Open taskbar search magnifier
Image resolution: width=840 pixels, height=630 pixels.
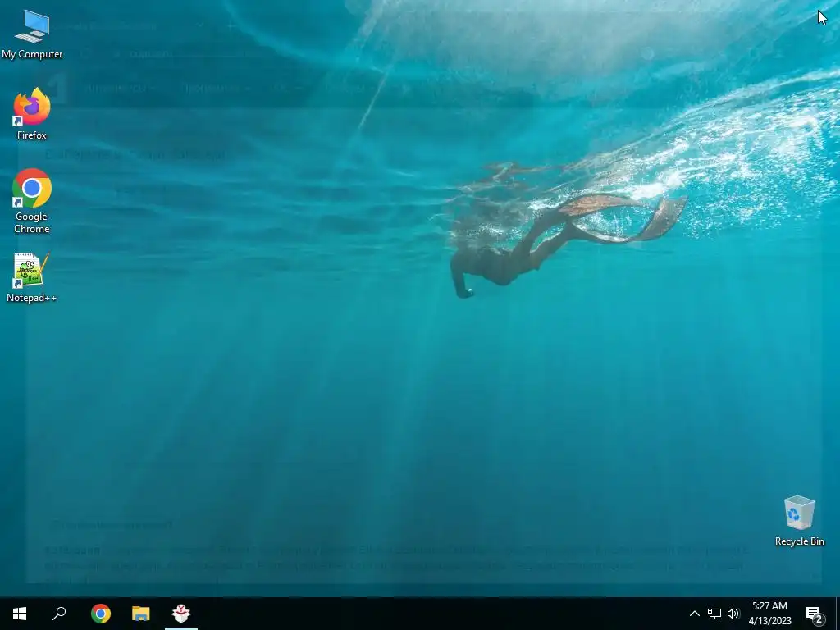tap(59, 614)
